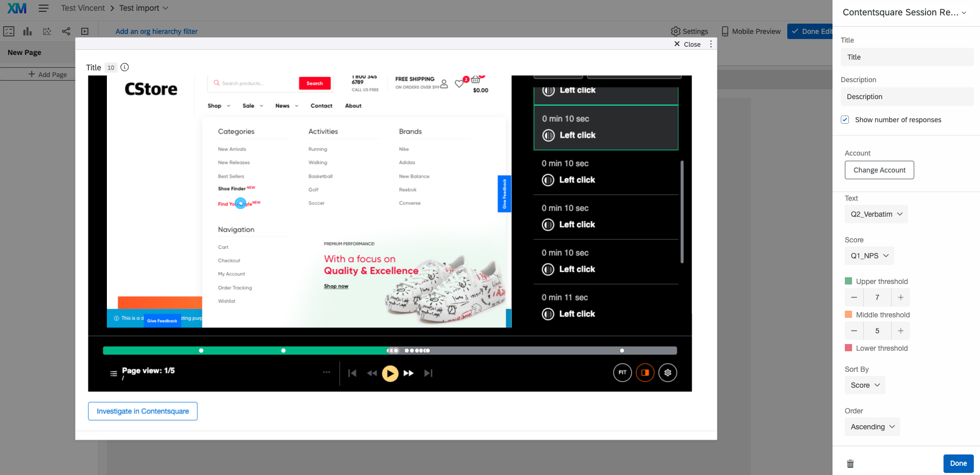Open About menu item in CStore
The height and width of the screenshot is (475, 980).
click(x=353, y=106)
